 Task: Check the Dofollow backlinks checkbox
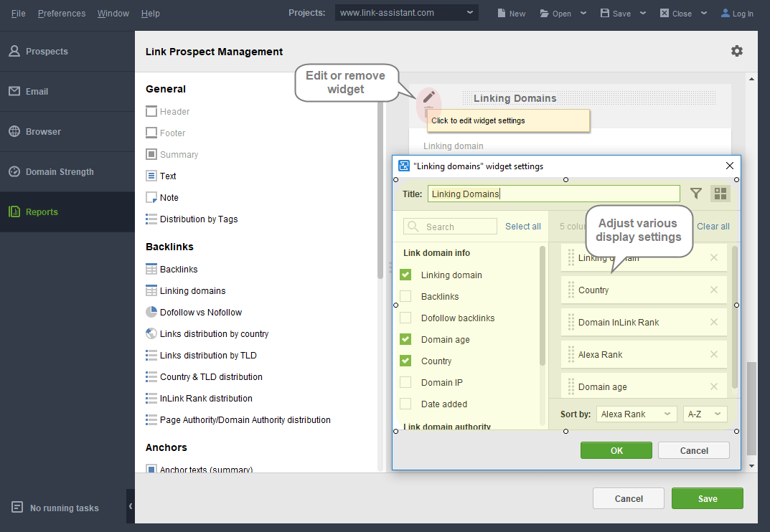(x=405, y=318)
